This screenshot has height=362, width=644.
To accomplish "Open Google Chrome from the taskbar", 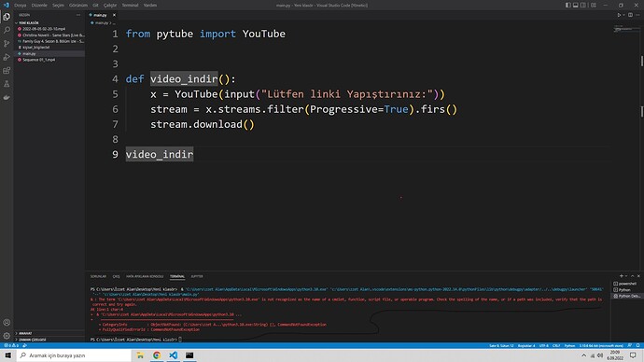I will tap(157, 355).
